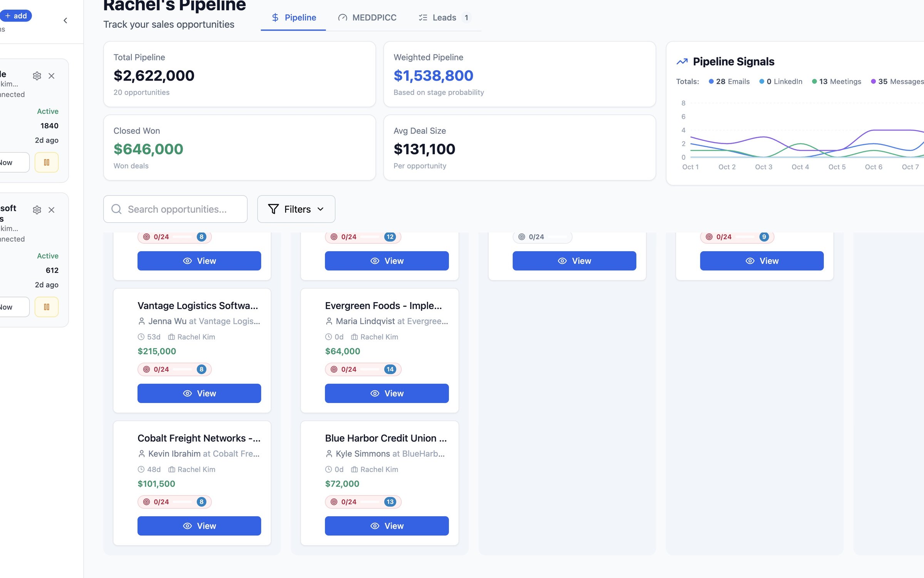The height and width of the screenshot is (578, 924).
Task: Click the pause icon beside 1840 card
Action: coord(47,162)
